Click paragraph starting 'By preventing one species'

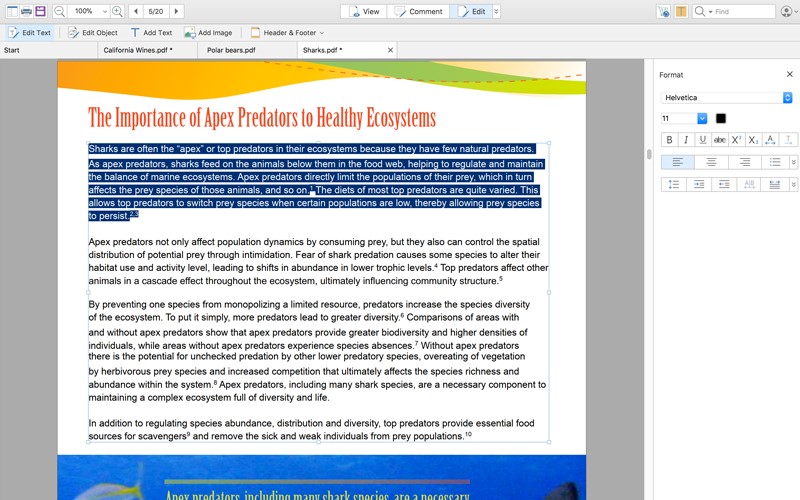click(317, 351)
